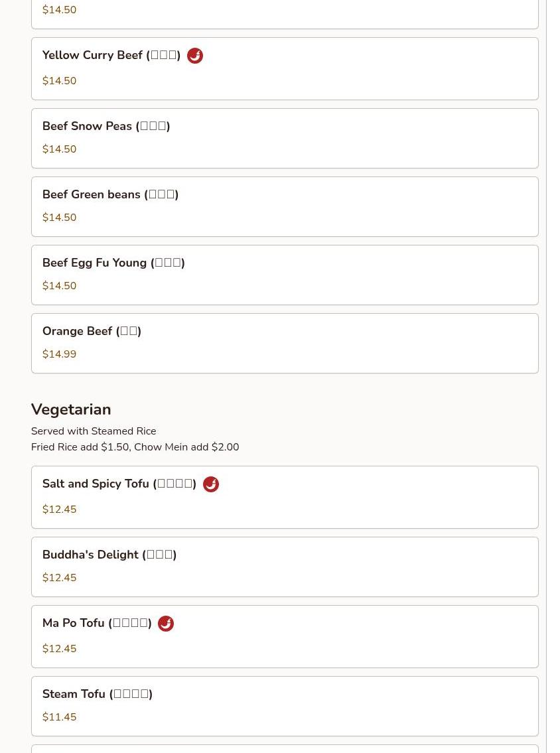The image size is (560, 753).
Task: Open the Steam Tofu menu item
Action: (98, 694)
